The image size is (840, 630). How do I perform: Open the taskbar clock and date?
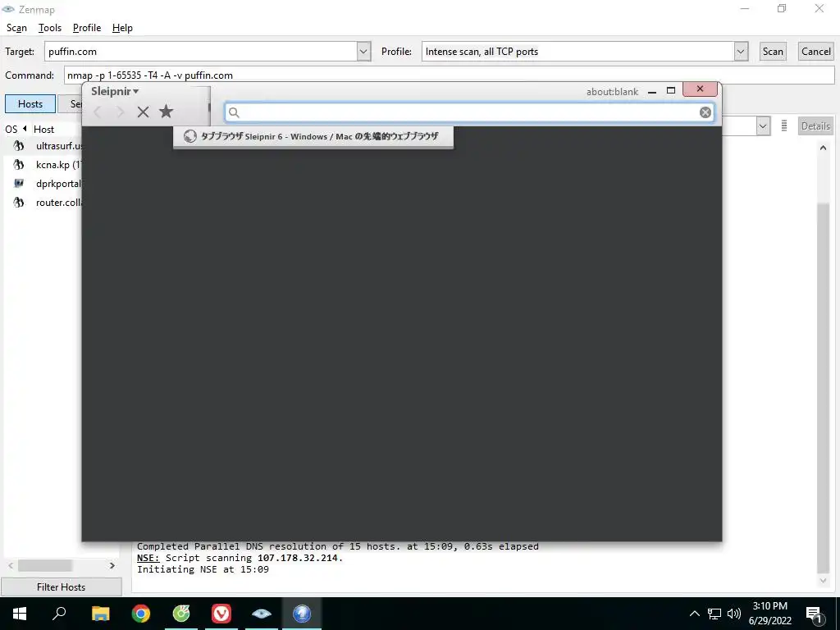pos(769,614)
